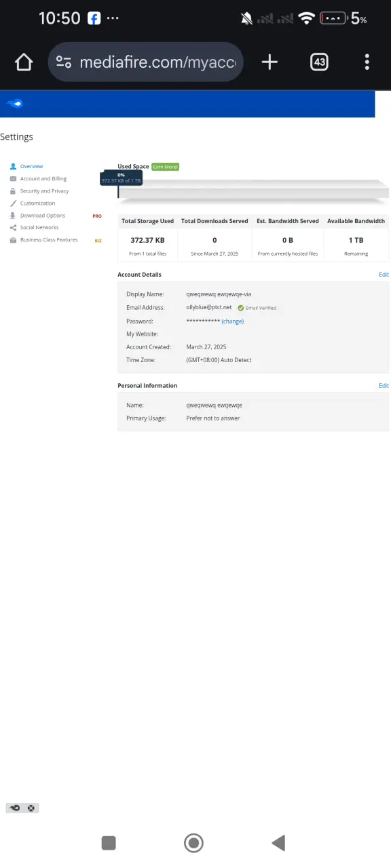Open Customization settings
Screen dimensions: 391x868
click(x=37, y=203)
